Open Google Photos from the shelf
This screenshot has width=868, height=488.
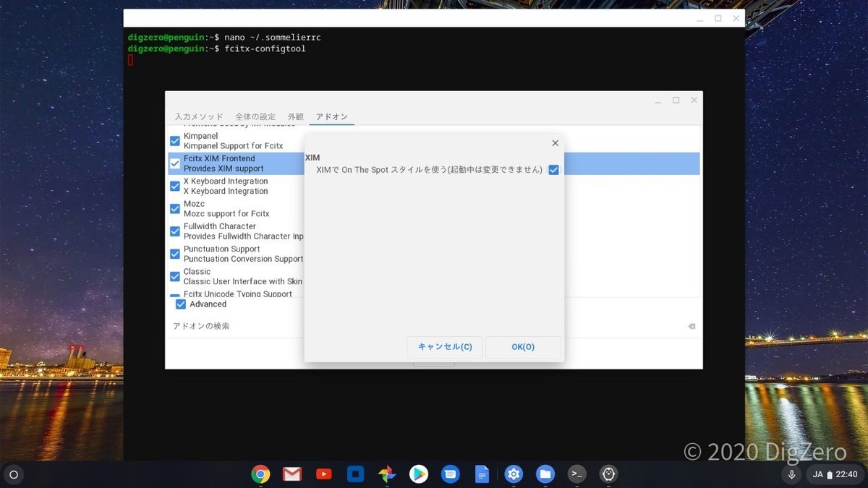pos(387,474)
